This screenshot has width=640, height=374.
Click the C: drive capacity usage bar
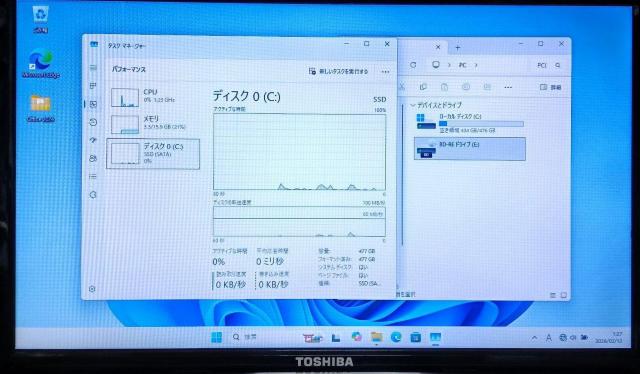(481, 124)
